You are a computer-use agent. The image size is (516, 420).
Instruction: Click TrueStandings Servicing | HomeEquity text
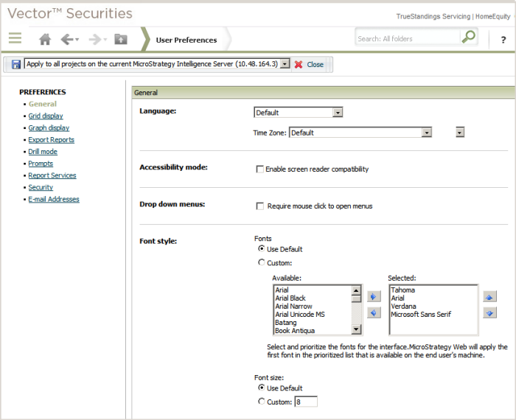click(x=453, y=16)
